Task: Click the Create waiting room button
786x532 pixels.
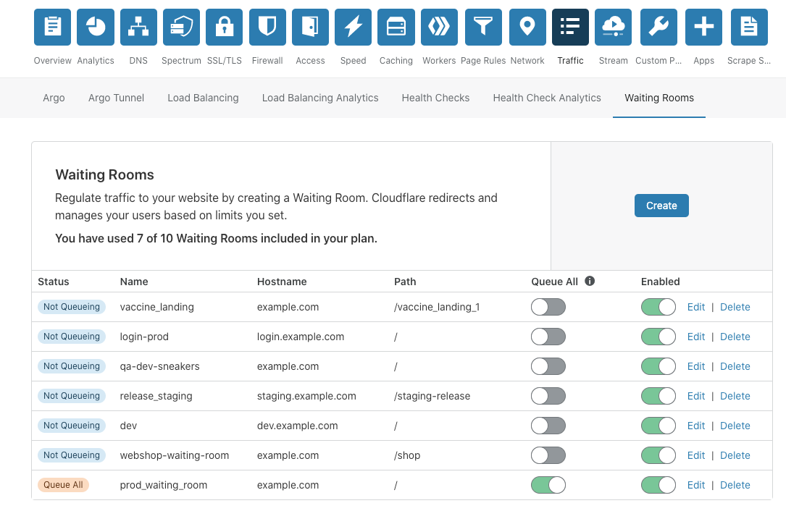Action: pos(661,206)
